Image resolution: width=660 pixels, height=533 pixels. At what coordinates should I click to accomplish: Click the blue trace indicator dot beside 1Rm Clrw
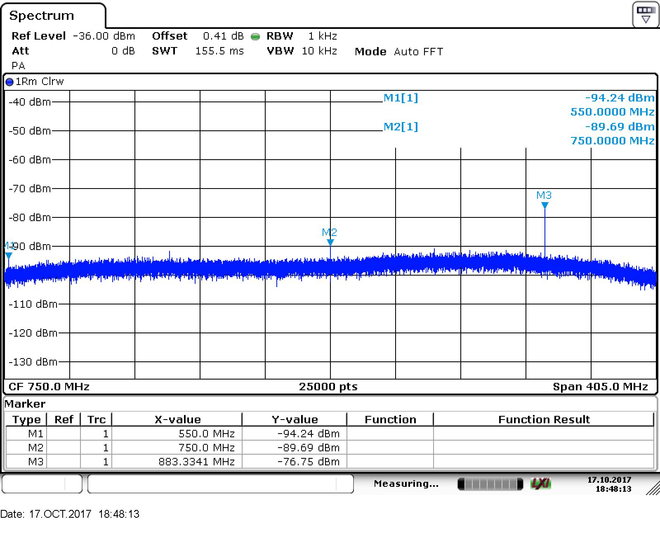click(9, 82)
